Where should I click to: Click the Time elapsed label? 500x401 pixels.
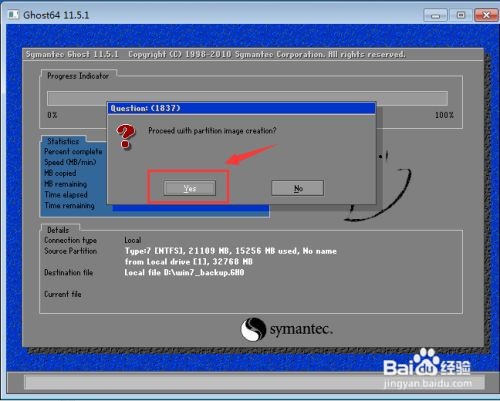click(66, 195)
